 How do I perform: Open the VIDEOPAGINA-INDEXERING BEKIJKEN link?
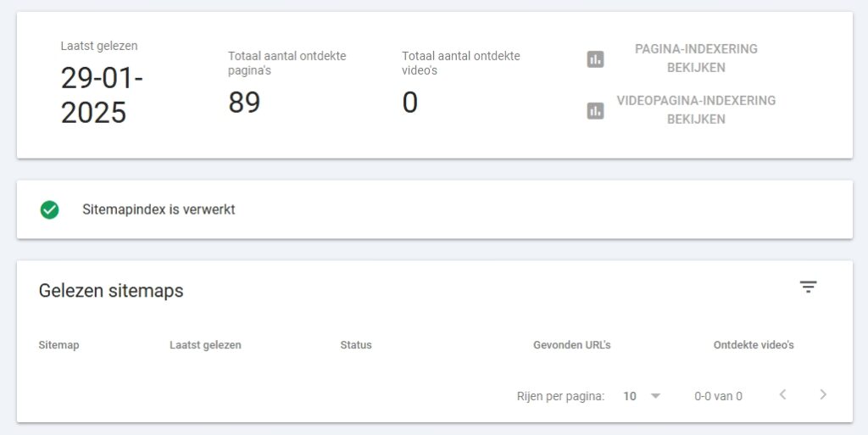(696, 109)
